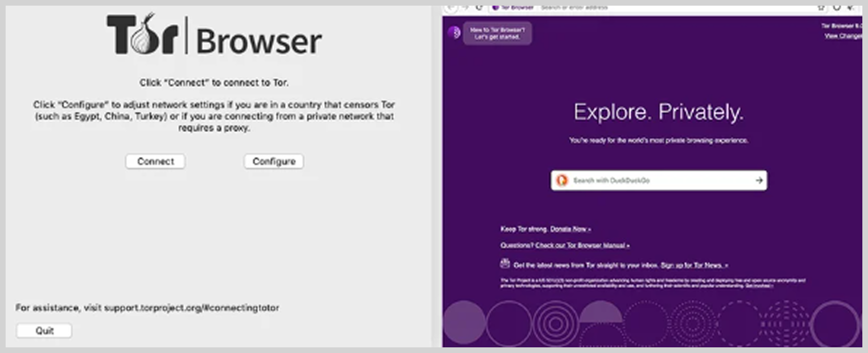Submit search with the arrow icon
The width and height of the screenshot is (868, 353).
759,180
